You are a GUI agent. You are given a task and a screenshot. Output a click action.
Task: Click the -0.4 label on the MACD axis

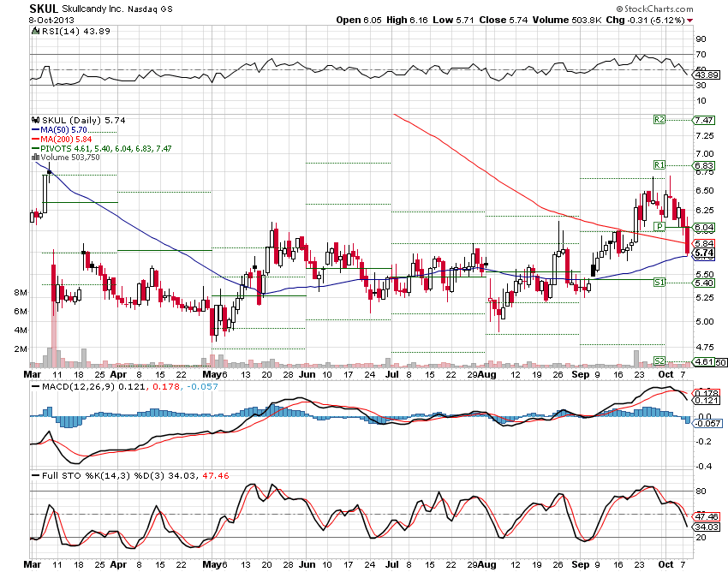[703, 466]
